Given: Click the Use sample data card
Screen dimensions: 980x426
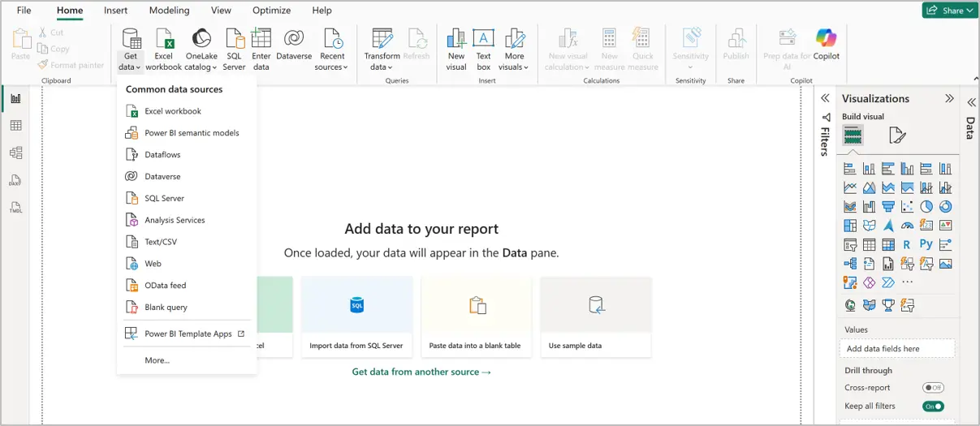Looking at the screenshot, I should pyautogui.click(x=596, y=316).
